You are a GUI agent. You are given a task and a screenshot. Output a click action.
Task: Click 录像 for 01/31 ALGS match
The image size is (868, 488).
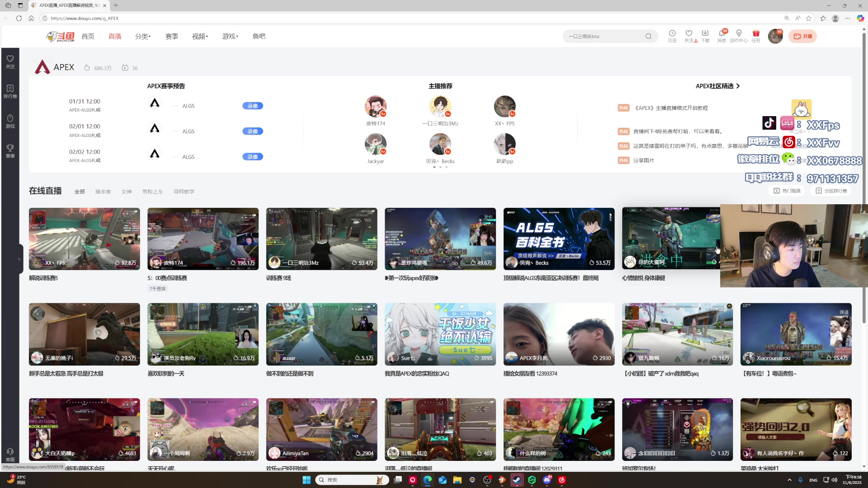[x=253, y=106]
